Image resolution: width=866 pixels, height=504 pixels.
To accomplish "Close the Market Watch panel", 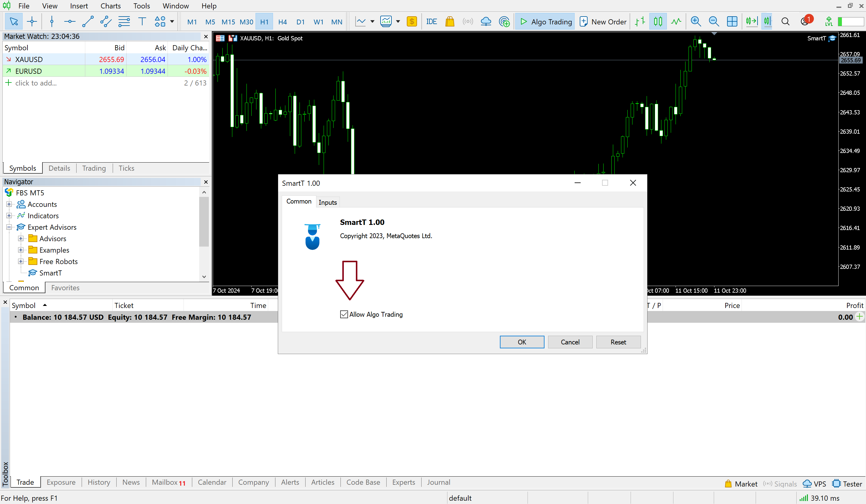I will point(206,36).
